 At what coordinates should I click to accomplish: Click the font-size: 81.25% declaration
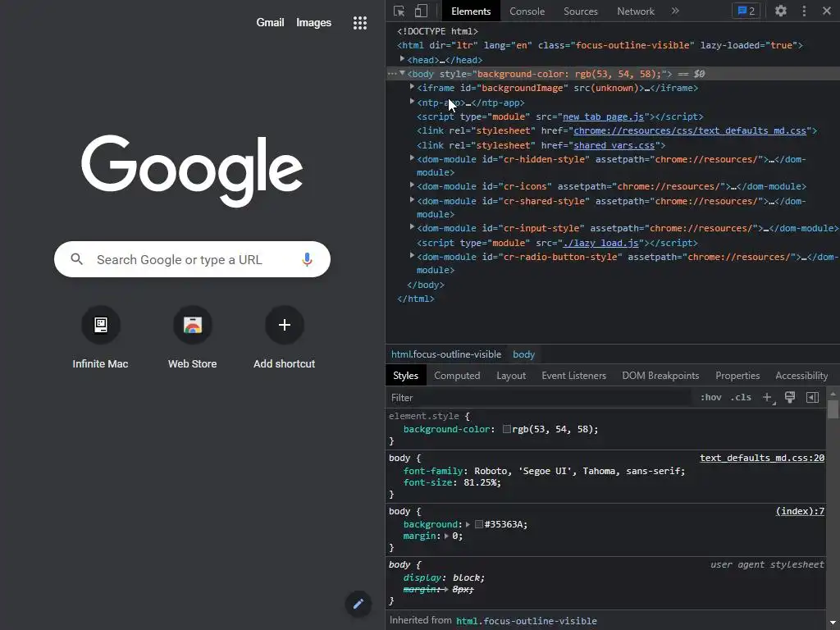(452, 482)
